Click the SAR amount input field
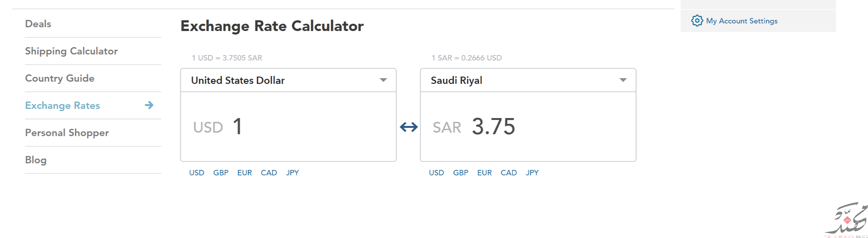The image size is (868, 238). point(528,127)
